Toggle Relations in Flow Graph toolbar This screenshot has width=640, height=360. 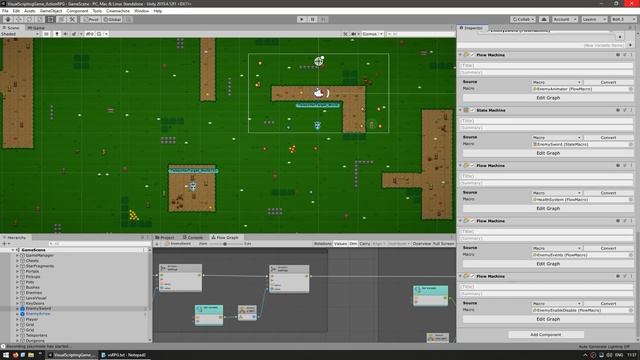click(x=322, y=244)
